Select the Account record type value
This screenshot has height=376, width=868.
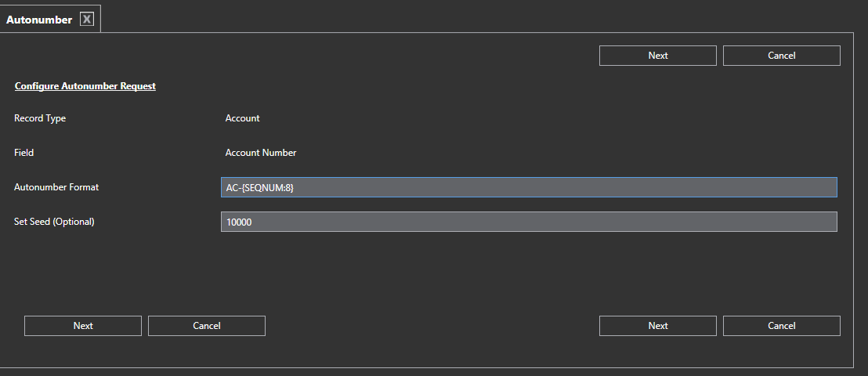pos(242,118)
